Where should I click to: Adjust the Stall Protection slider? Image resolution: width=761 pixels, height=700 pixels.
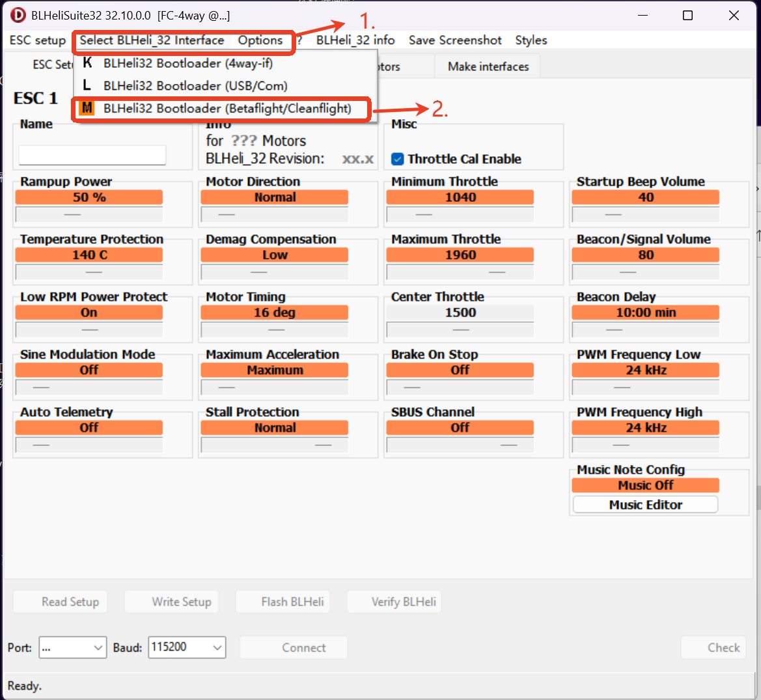click(x=274, y=445)
